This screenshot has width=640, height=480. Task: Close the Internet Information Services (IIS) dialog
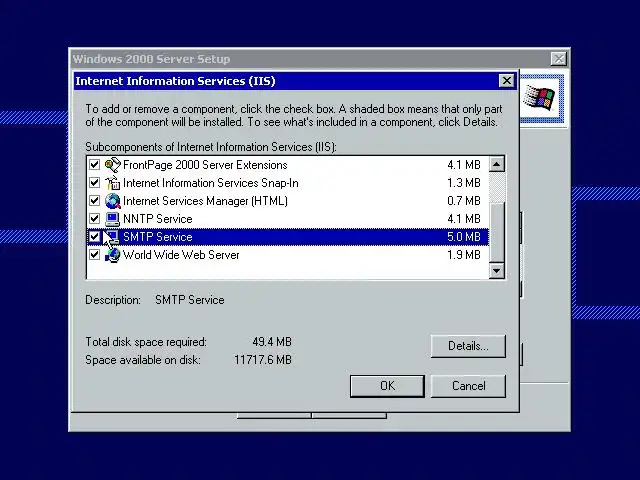click(507, 81)
